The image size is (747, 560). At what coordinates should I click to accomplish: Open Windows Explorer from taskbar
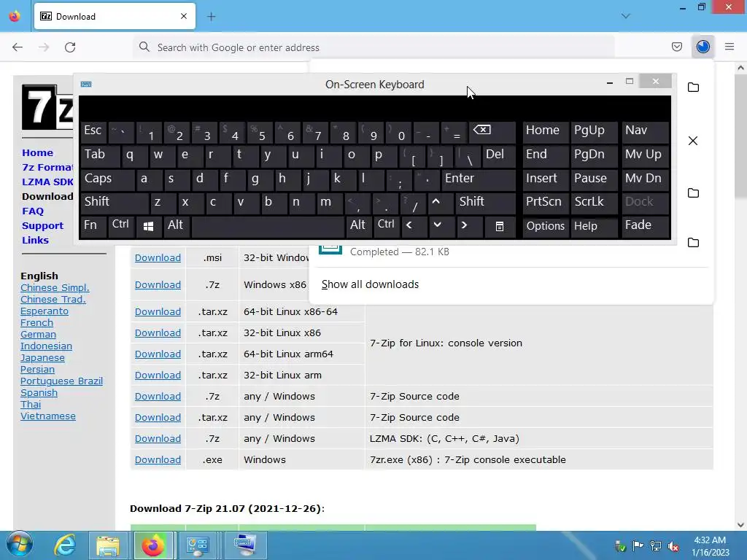coord(108,545)
